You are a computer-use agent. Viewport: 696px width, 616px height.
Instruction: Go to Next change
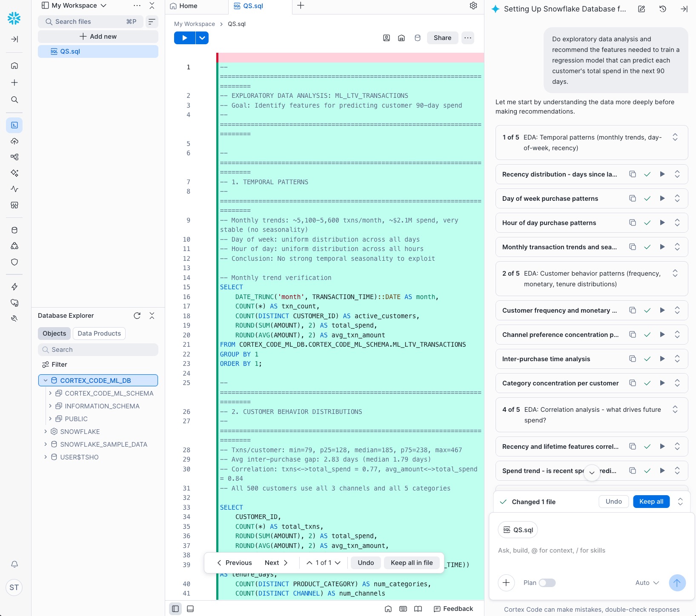[x=276, y=563]
